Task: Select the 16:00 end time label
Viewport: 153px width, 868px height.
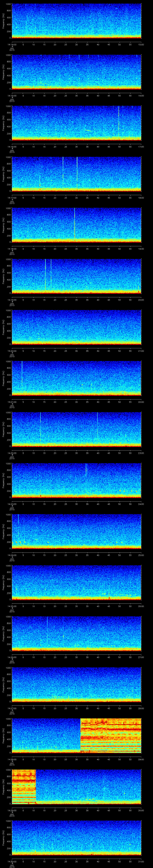Action: coord(141,96)
